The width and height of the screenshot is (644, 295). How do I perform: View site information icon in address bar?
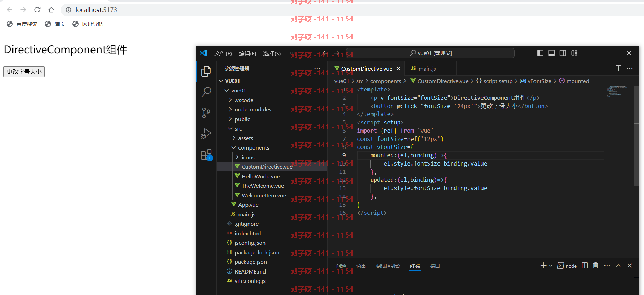coord(69,10)
